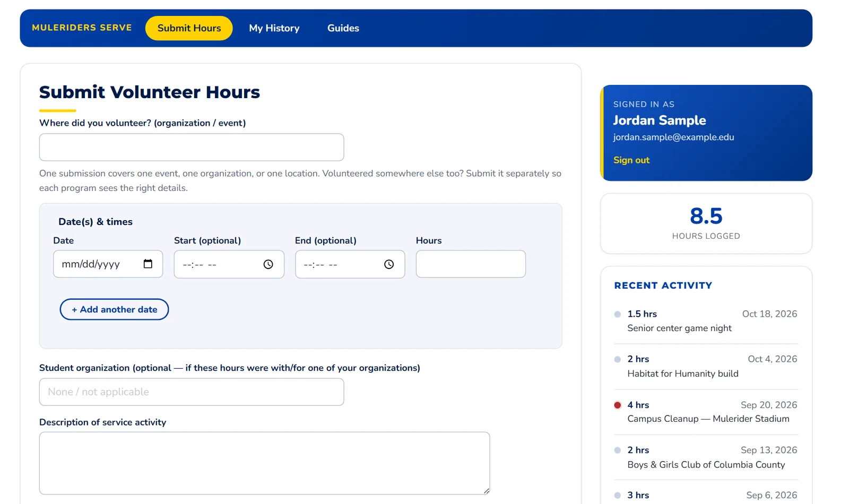
Task: Focus the organization / event field
Action: 192,147
